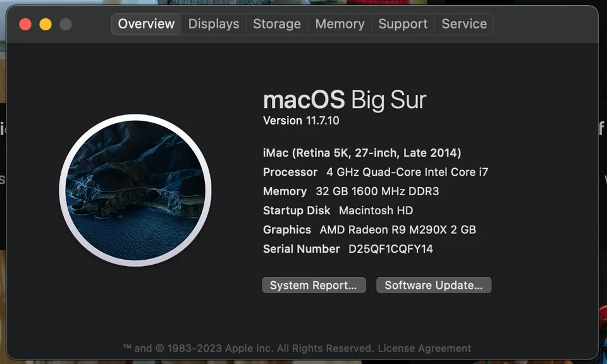Click the System Report button
607x364 pixels.
point(314,286)
